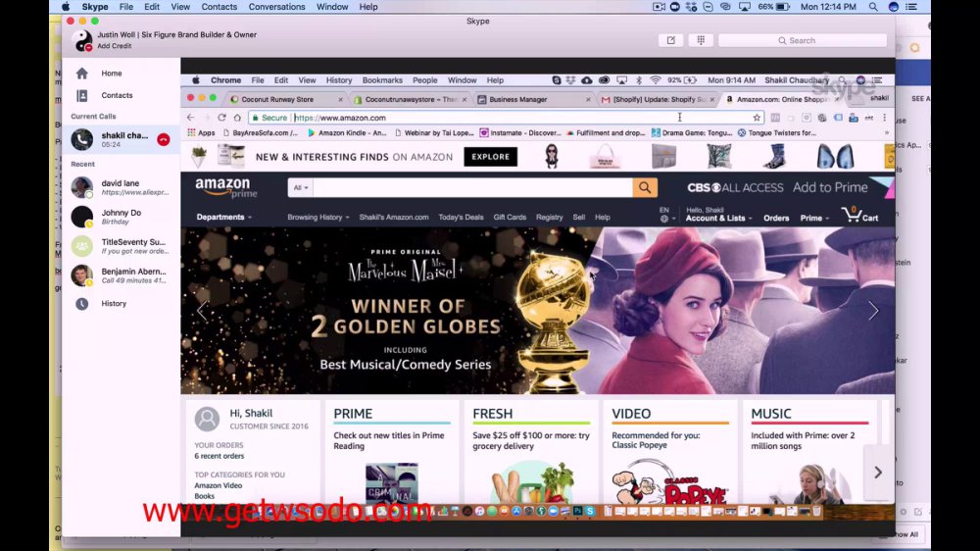
Task: Expand the Departments dropdown
Action: pyautogui.click(x=223, y=217)
